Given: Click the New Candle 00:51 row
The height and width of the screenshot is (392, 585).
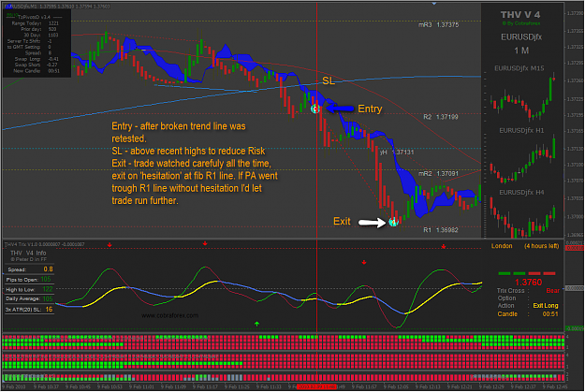Looking at the screenshot, I should coord(37,71).
